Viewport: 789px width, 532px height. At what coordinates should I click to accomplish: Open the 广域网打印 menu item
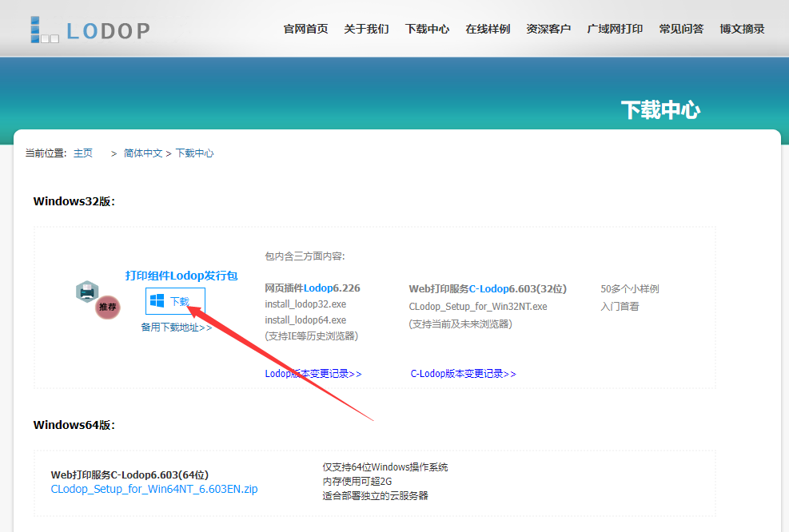pyautogui.click(x=615, y=29)
